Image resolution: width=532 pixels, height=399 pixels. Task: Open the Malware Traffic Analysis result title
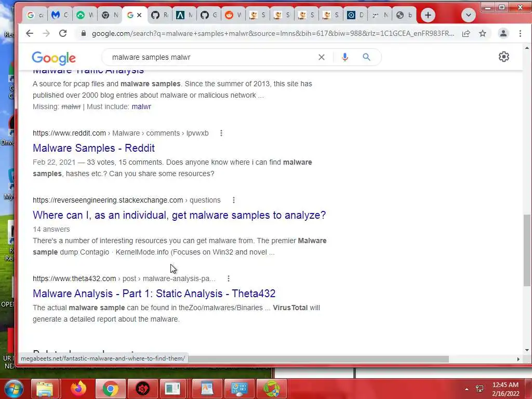(88, 71)
